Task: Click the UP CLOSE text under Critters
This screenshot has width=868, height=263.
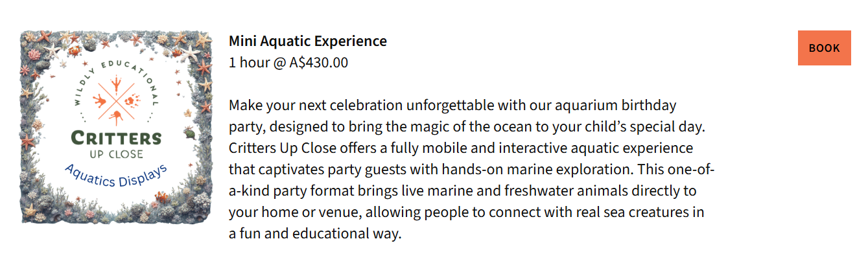Action: coord(117,154)
